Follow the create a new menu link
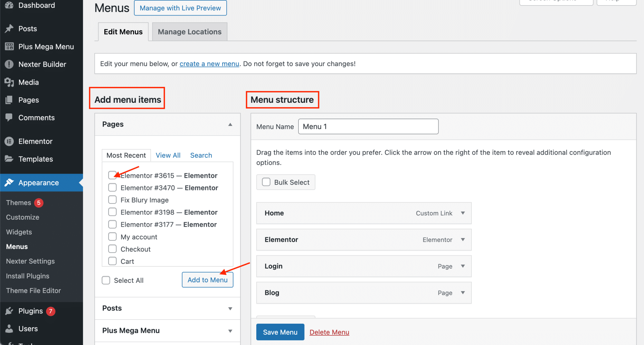Screen dimensions: 644x345 [x=209, y=64]
